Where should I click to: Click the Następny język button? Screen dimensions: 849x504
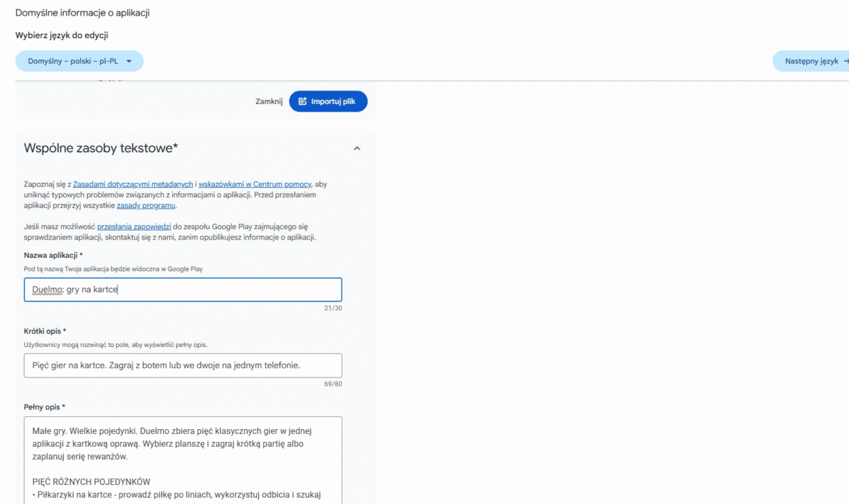point(812,61)
